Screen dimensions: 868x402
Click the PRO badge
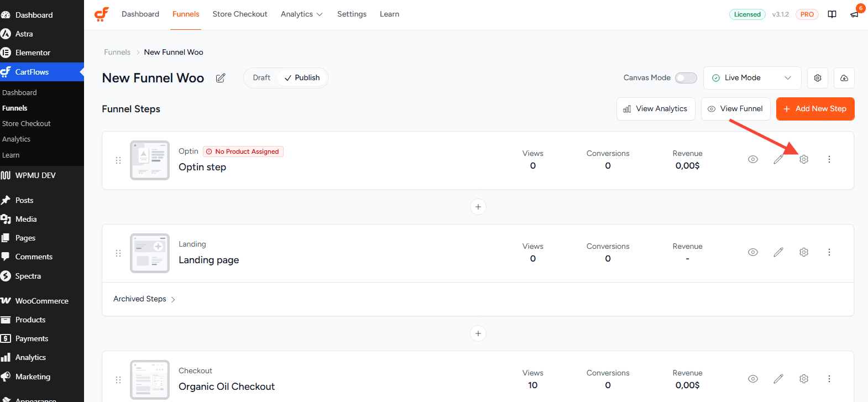click(807, 14)
